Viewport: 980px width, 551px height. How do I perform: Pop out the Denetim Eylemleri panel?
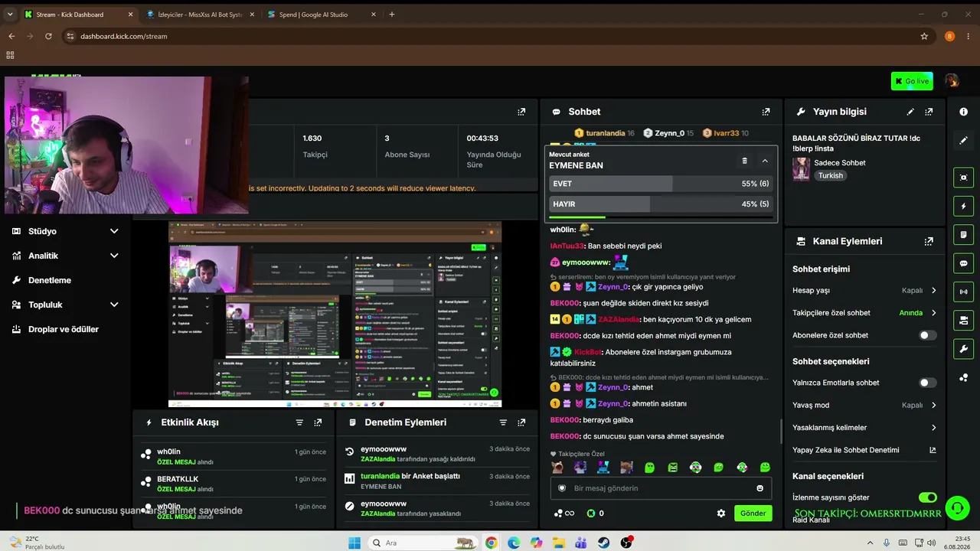point(521,422)
